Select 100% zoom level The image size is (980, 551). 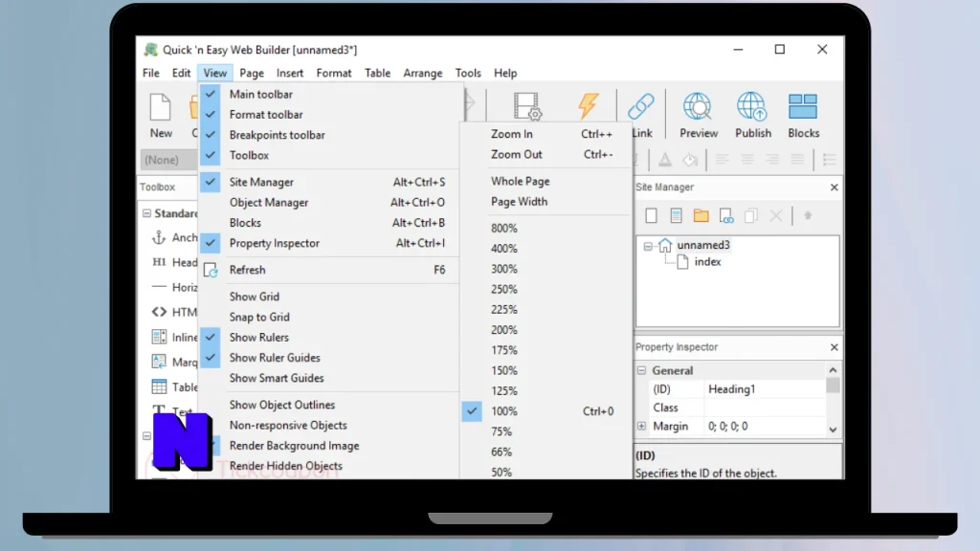546,411
